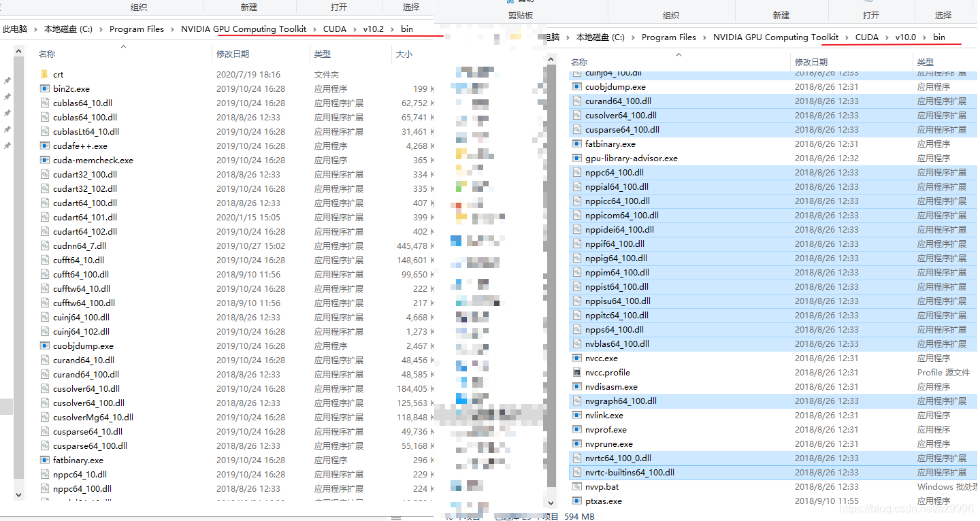Image resolution: width=980 pixels, height=521 pixels.
Task: Sort by 修改日期 column in v10.0 window
Action: tap(811, 62)
